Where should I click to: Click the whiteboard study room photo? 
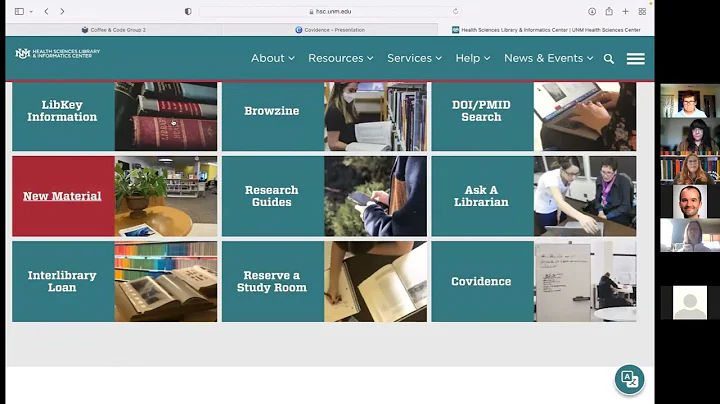585,281
